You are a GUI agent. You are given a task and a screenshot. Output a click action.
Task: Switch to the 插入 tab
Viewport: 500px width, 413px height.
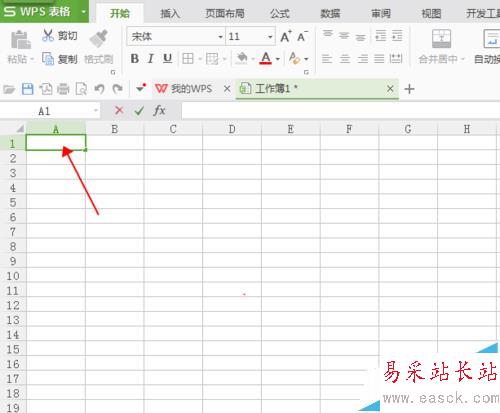click(170, 14)
